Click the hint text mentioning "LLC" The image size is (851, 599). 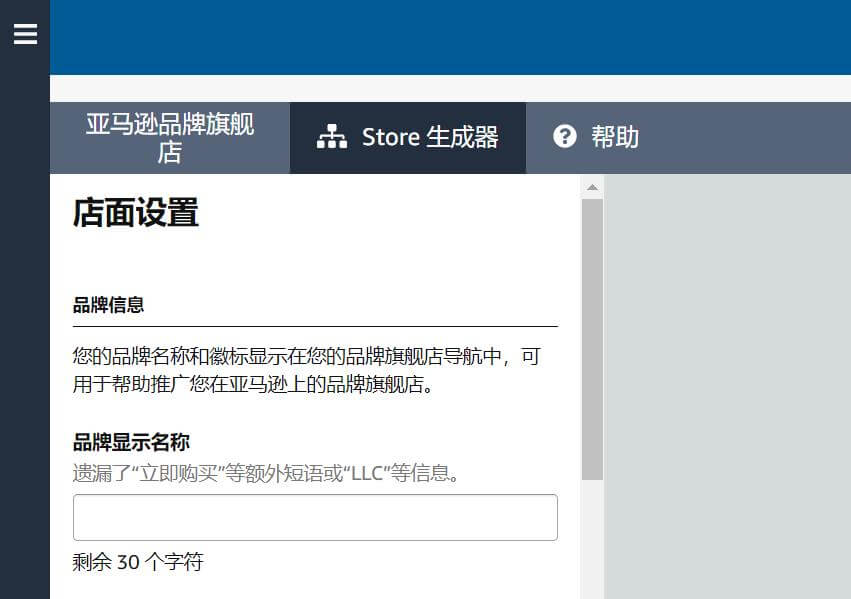[267, 473]
